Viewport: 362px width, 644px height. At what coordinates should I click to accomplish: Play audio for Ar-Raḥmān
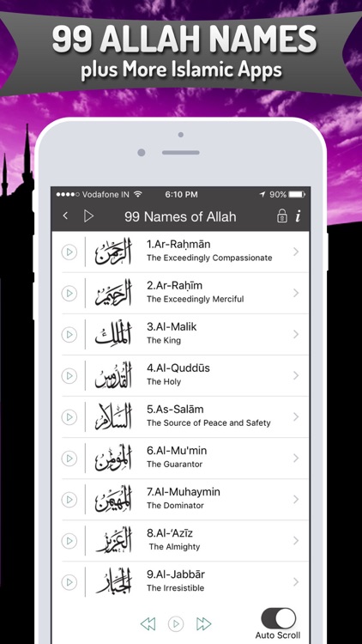tap(69, 252)
